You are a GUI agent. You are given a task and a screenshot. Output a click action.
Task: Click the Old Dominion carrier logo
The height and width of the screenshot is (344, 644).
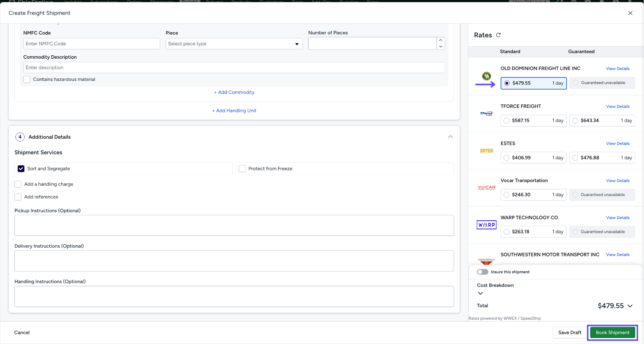[x=486, y=76]
